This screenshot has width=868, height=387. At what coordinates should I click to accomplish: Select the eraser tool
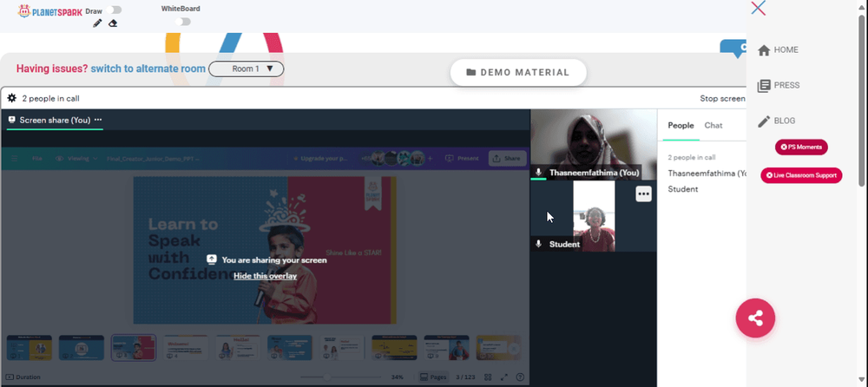tap(113, 23)
